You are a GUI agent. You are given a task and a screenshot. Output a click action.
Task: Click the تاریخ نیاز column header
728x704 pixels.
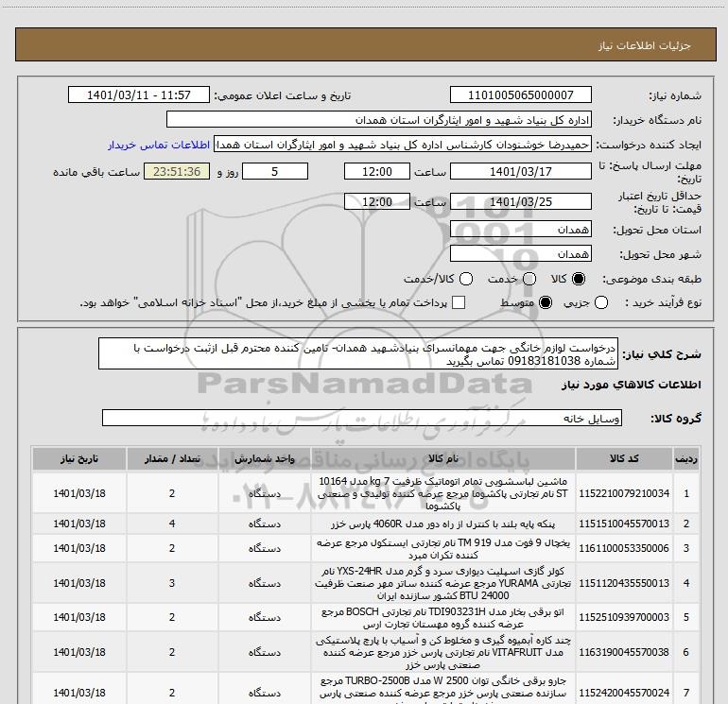tap(78, 459)
